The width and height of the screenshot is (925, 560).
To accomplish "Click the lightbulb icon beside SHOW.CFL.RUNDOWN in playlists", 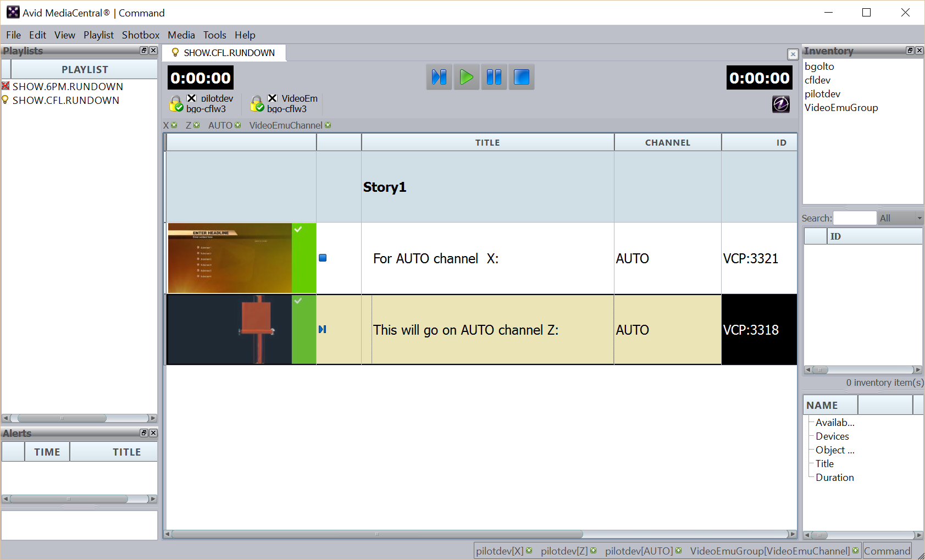I will coord(5,99).
